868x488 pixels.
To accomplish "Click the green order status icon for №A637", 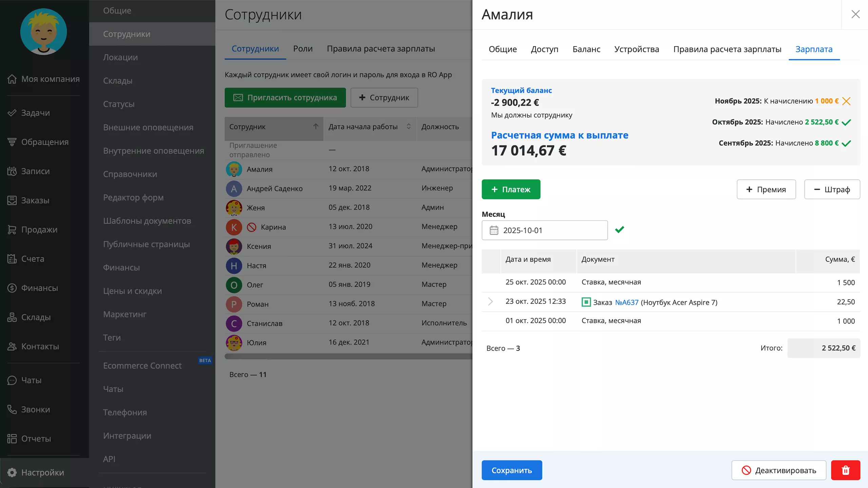I will [586, 302].
